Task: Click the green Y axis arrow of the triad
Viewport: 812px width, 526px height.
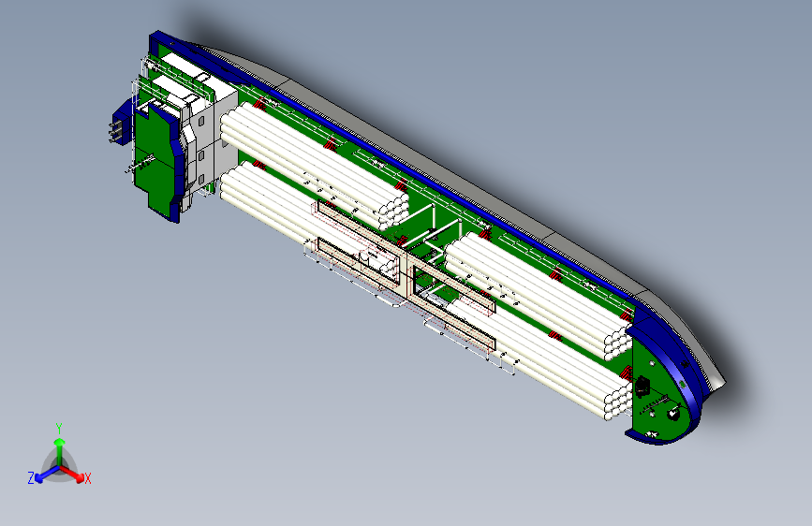Action: (x=60, y=450)
